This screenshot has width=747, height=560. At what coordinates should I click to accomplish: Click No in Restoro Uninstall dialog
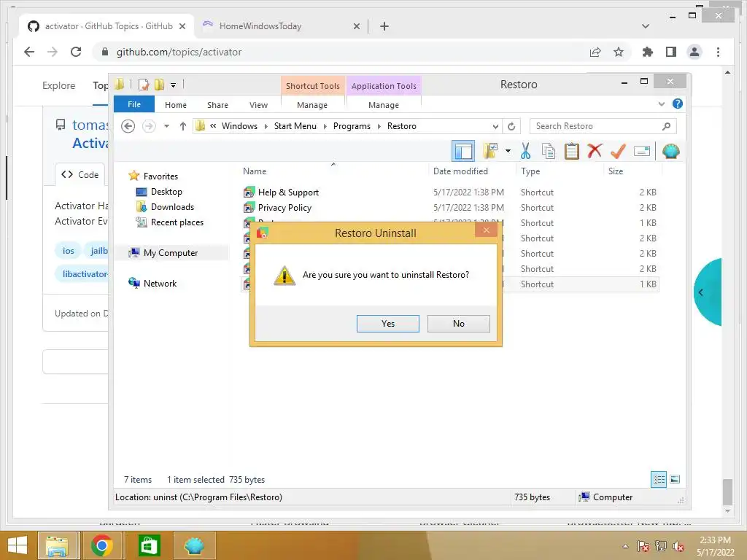tap(458, 323)
